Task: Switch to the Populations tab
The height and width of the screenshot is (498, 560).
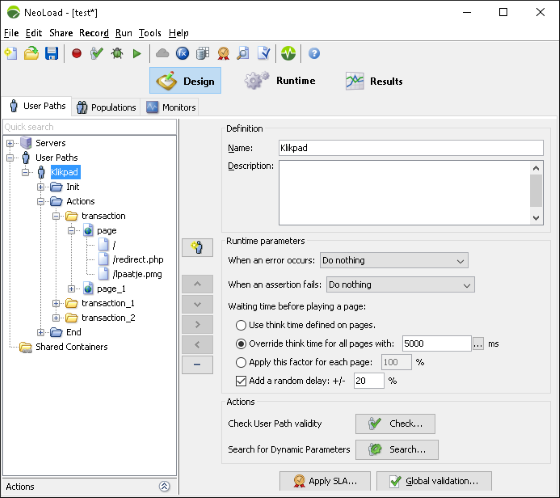Action: pos(106,107)
